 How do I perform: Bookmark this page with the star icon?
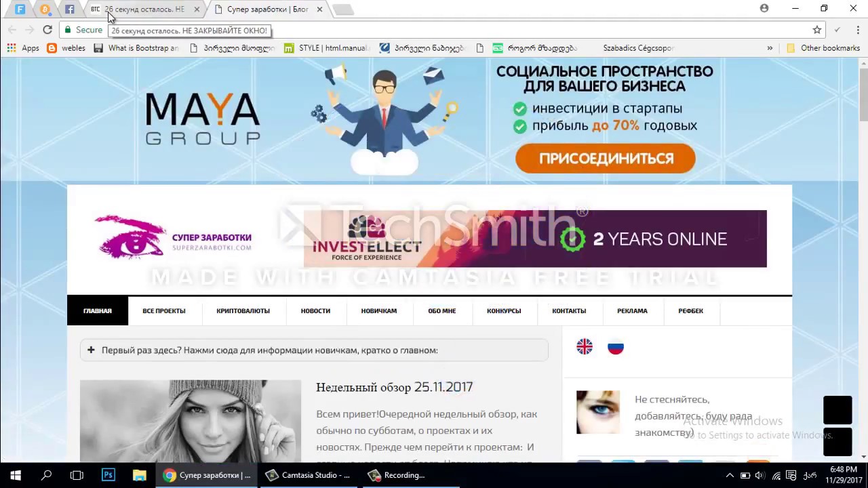817,30
